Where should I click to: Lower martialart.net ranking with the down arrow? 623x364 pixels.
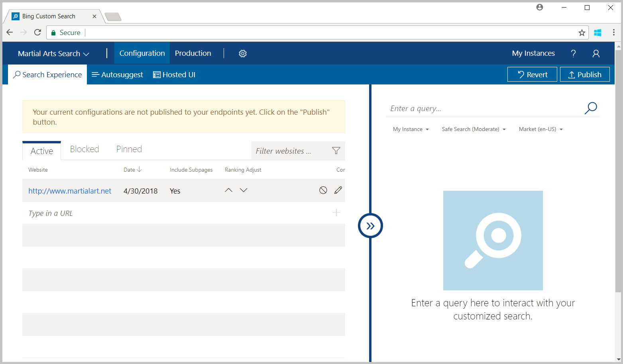pos(244,190)
